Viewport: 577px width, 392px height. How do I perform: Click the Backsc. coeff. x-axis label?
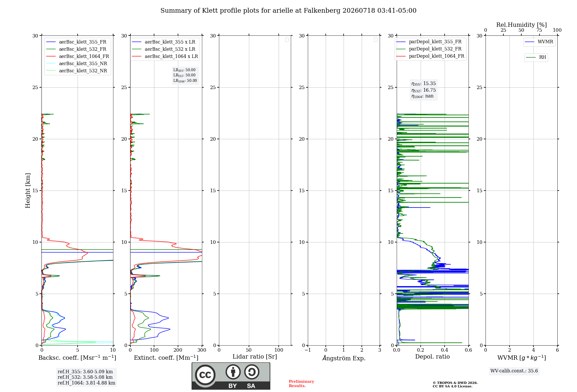pos(77,358)
